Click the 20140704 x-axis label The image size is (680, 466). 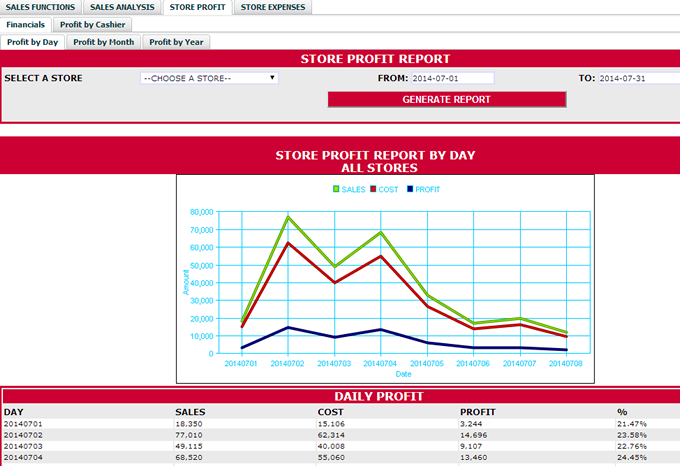(x=380, y=364)
